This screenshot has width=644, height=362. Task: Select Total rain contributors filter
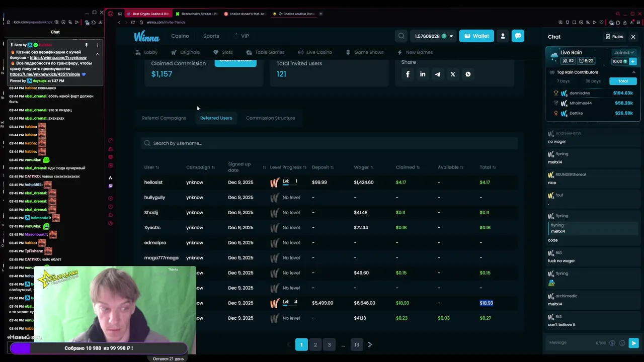click(623, 81)
